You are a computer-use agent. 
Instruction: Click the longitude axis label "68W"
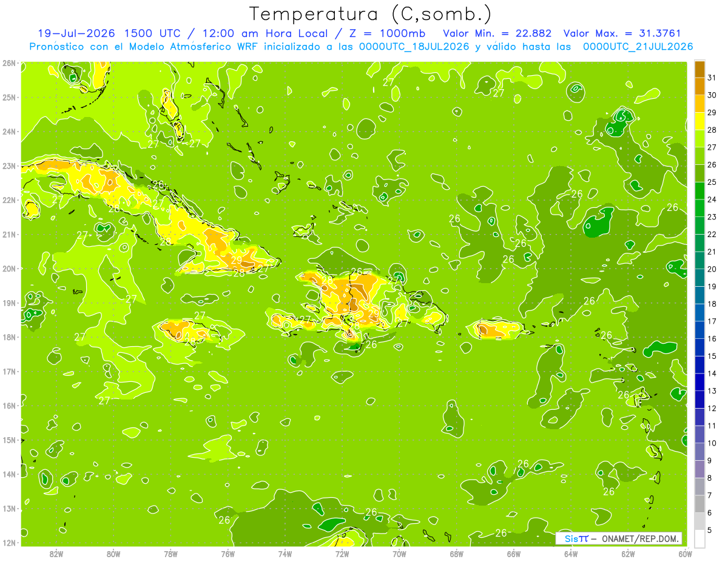coord(456,554)
